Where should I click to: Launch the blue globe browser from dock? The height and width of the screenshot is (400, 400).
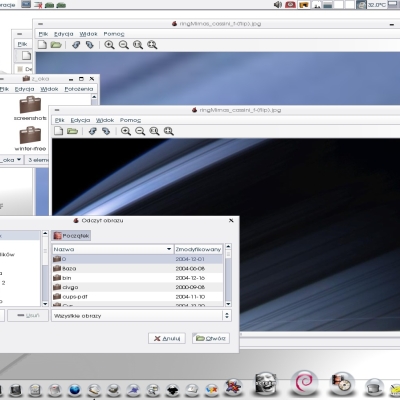point(75,390)
